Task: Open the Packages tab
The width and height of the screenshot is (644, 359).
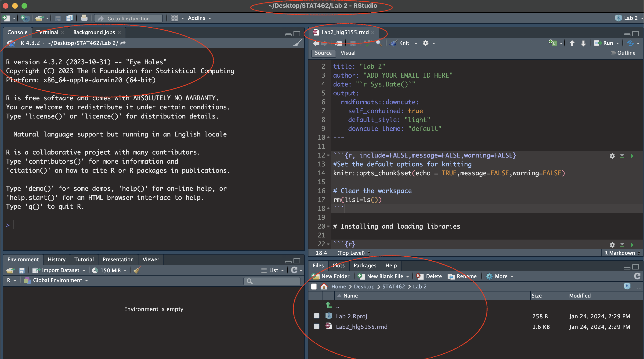Action: (x=365, y=265)
